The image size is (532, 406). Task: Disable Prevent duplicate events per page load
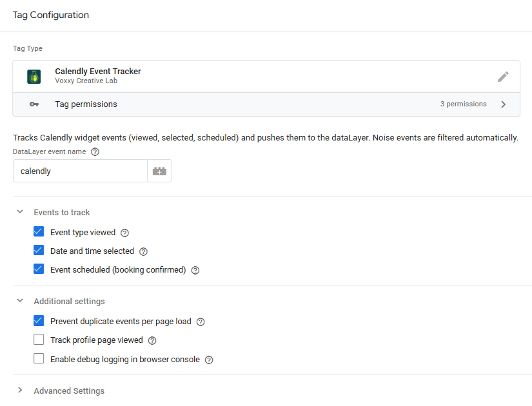(x=39, y=321)
